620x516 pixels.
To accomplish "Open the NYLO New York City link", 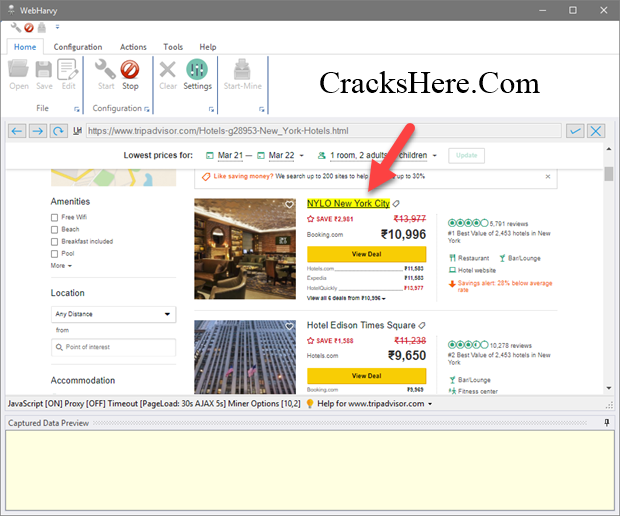I will click(348, 204).
